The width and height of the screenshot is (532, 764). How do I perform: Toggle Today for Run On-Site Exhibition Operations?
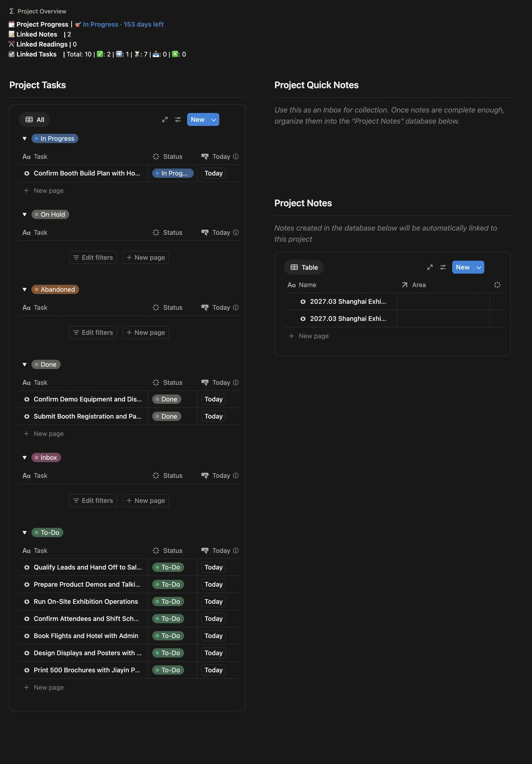click(213, 602)
